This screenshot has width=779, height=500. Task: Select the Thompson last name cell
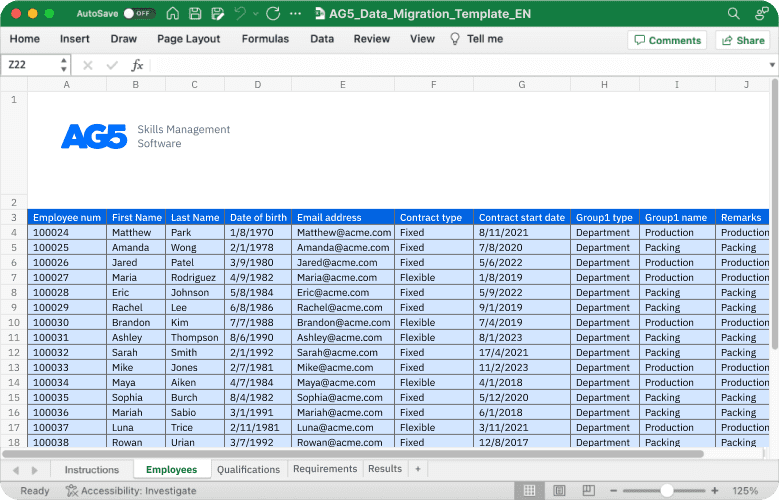pos(195,337)
